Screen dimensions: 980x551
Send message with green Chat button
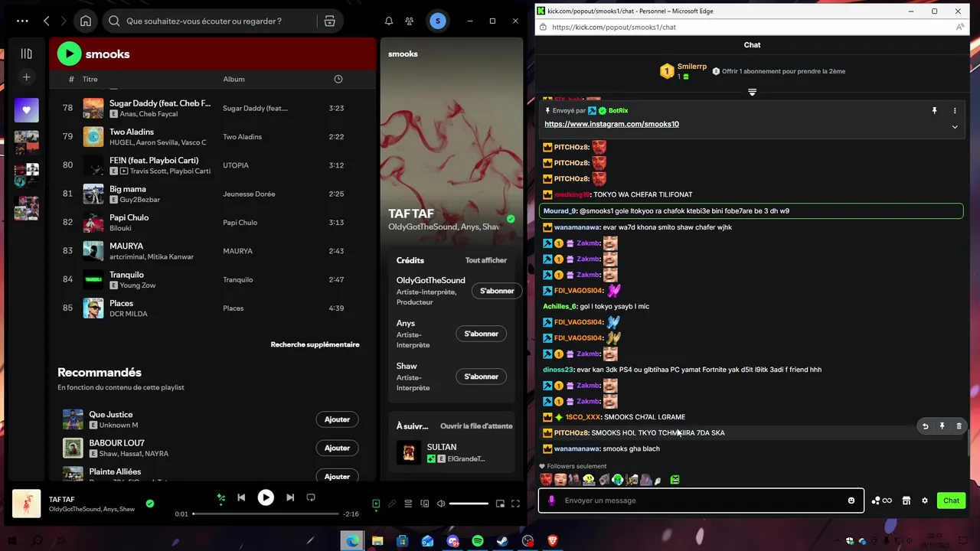[951, 500]
